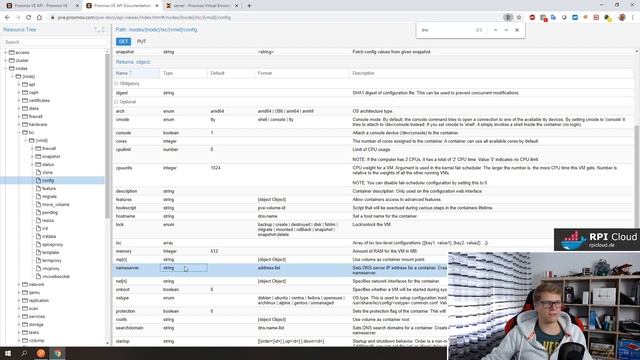Select the storage folder in the tree
Screen dimensions: 640x360
[x=36, y=324]
